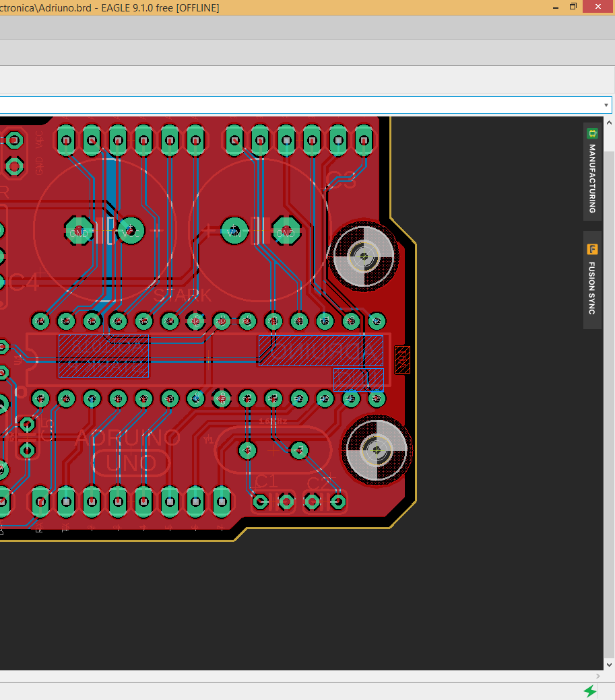615x700 pixels.
Task: Click the wide blue hatched rectangle on right
Action: pos(321,351)
